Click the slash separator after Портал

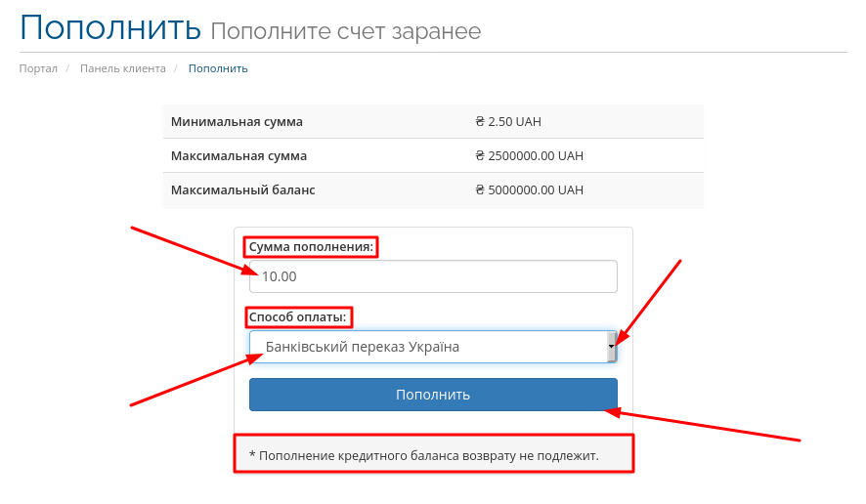[68, 68]
